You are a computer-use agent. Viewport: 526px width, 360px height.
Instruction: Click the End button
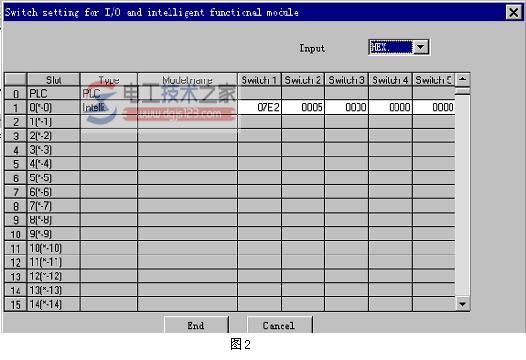pyautogui.click(x=196, y=325)
